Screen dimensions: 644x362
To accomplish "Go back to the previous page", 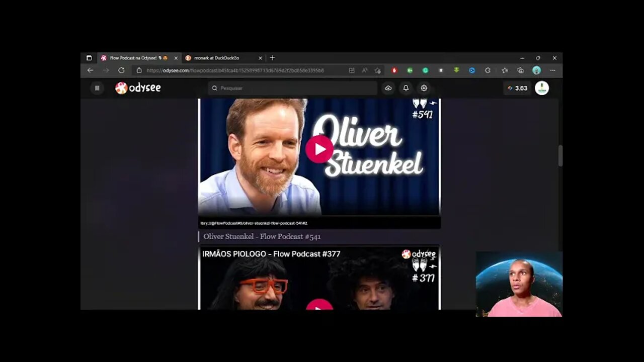I will tap(90, 70).
